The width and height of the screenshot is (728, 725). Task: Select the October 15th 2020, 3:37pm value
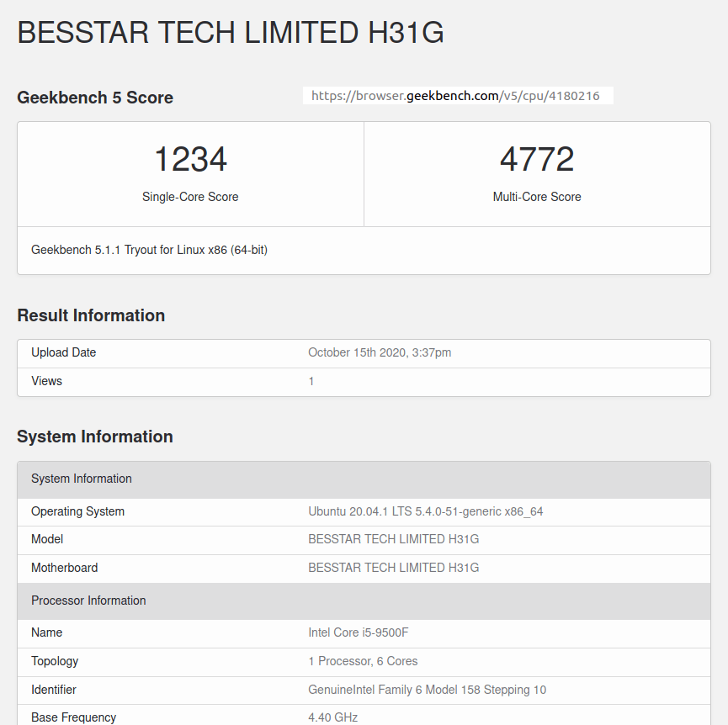pos(380,352)
